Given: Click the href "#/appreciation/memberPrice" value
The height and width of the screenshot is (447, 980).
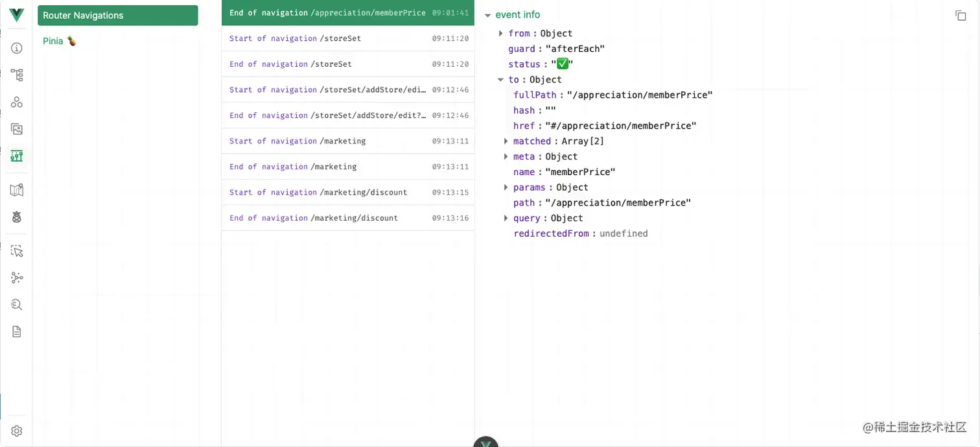Looking at the screenshot, I should (621, 126).
